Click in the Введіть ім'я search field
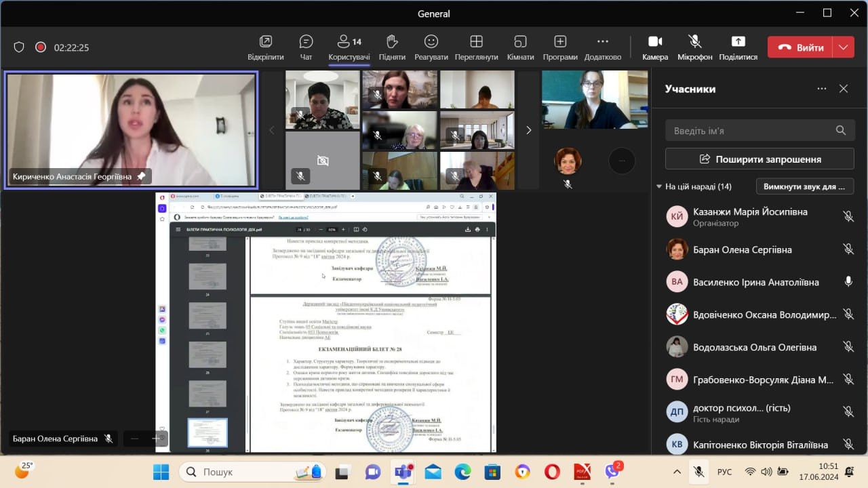 (759, 130)
